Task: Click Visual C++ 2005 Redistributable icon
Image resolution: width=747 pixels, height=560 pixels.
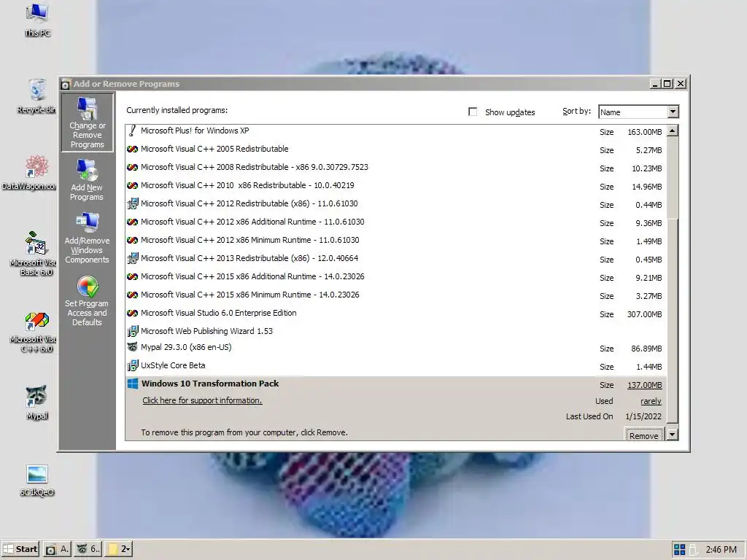Action: click(x=133, y=149)
